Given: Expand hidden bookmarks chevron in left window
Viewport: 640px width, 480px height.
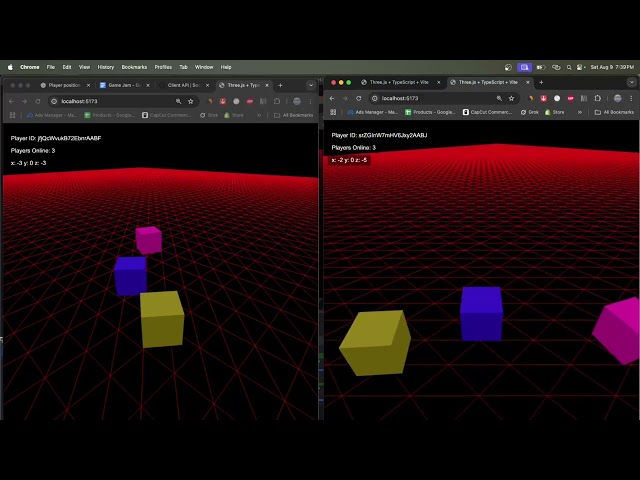Looking at the screenshot, I should [x=259, y=116].
